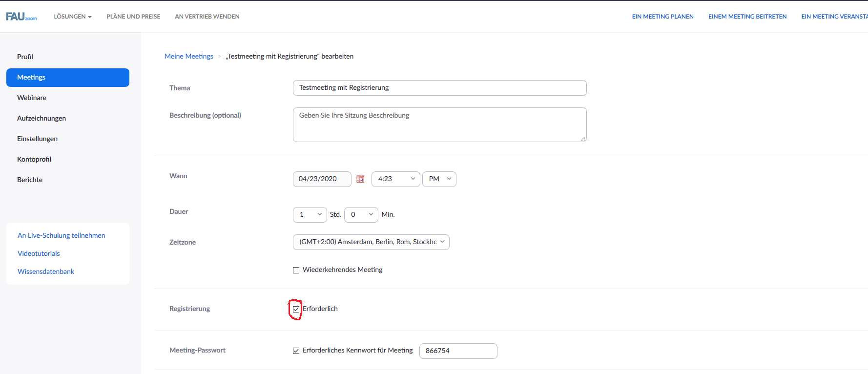Click the FAU Zoom logo
The image size is (868, 374).
[x=21, y=17]
